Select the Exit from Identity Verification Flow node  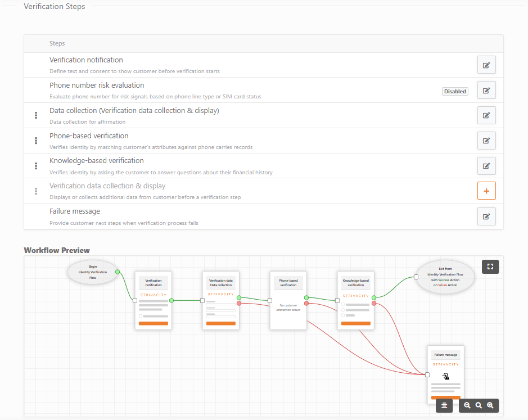coord(445,277)
